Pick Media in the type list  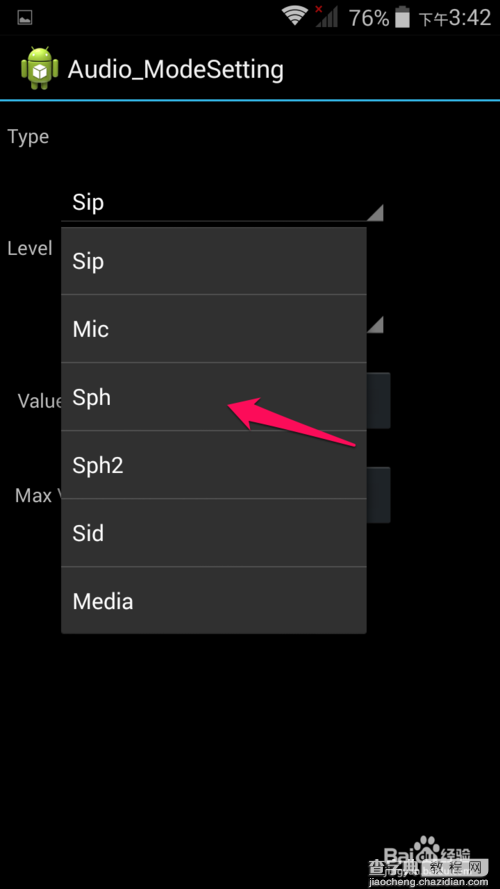(214, 600)
